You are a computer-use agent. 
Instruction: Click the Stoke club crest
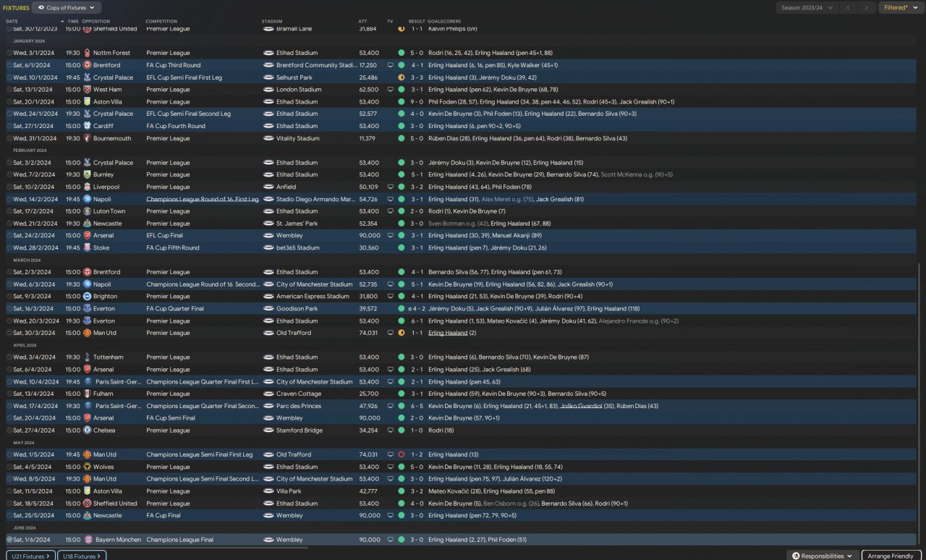(88, 247)
